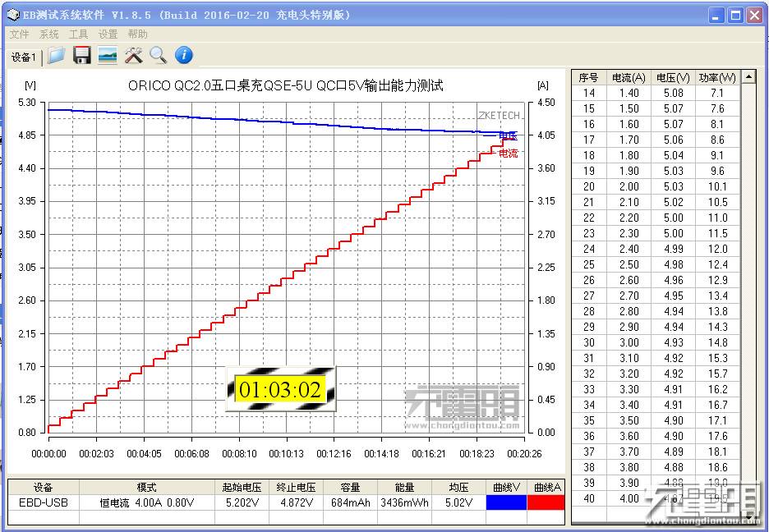The image size is (769, 532).
Task: Select table row 24 with 2.40 current
Action: pos(656,250)
